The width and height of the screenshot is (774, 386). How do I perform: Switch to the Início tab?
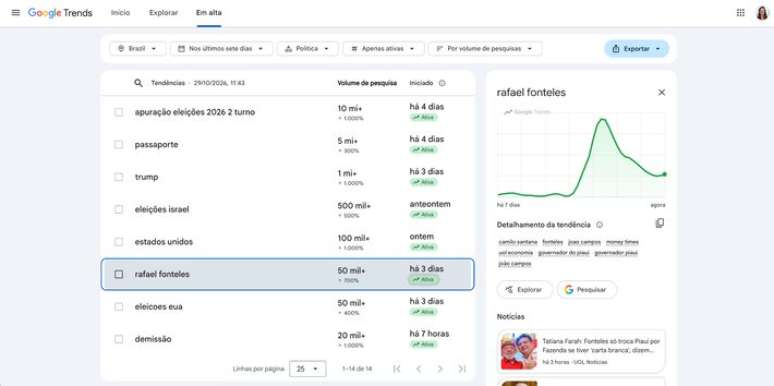coord(120,13)
